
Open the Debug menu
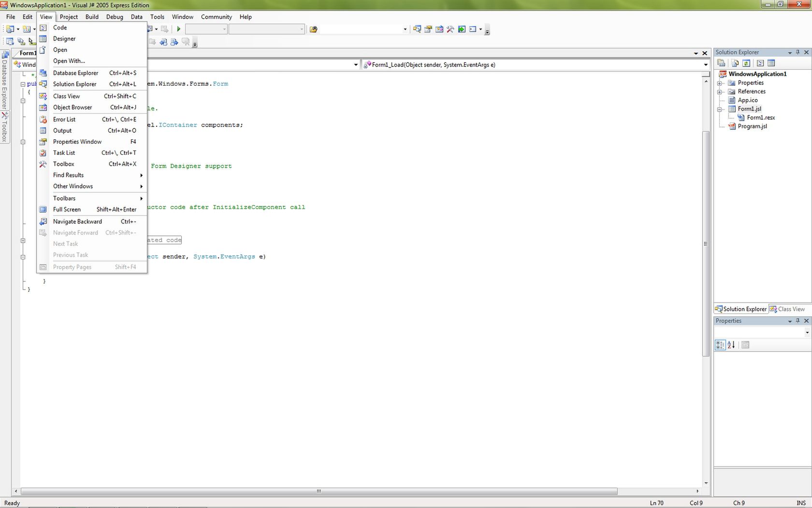coord(115,17)
